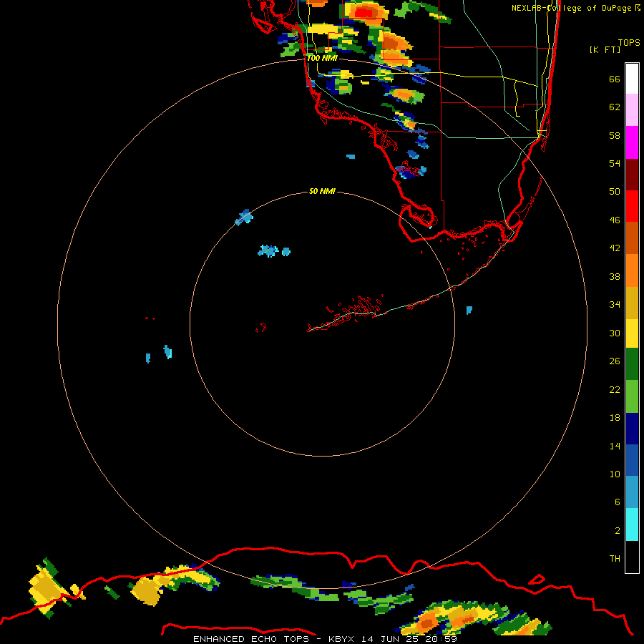Select the light blue swatch beside the 6 label

pos(632,492)
